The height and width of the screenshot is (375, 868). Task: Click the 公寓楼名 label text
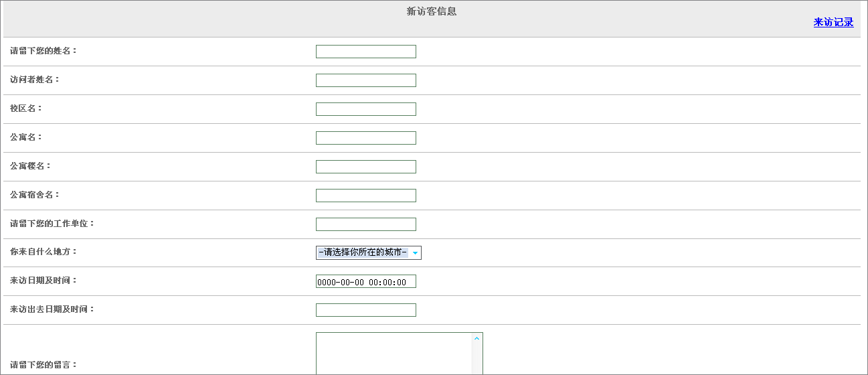click(x=30, y=165)
